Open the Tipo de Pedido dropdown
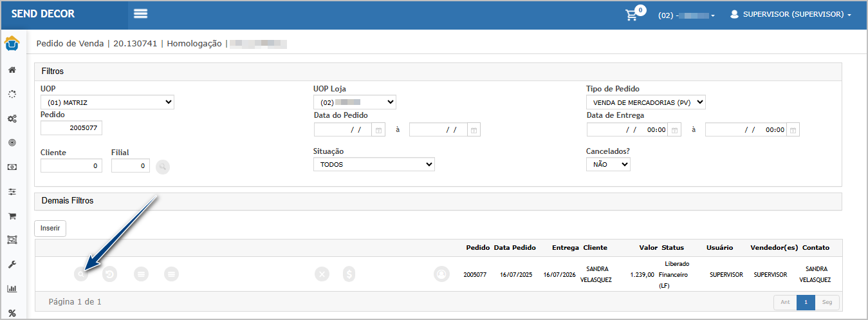This screenshot has height=320, width=868. tap(645, 102)
